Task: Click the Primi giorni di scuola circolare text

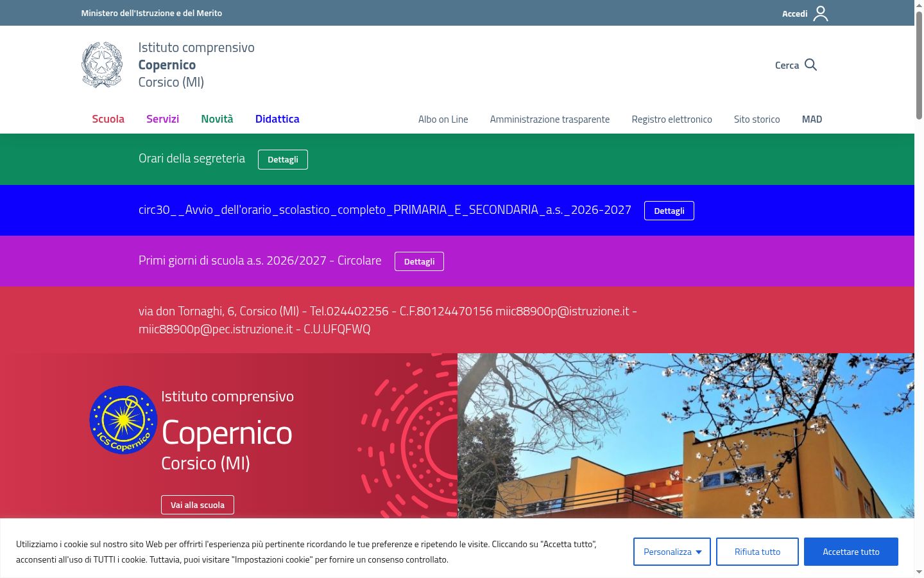Action: point(260,261)
